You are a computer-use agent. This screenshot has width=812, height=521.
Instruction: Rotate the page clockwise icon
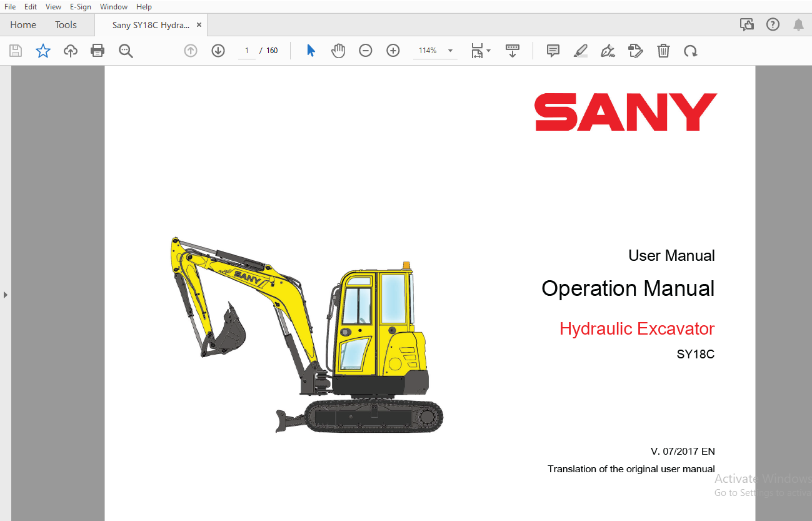click(691, 51)
